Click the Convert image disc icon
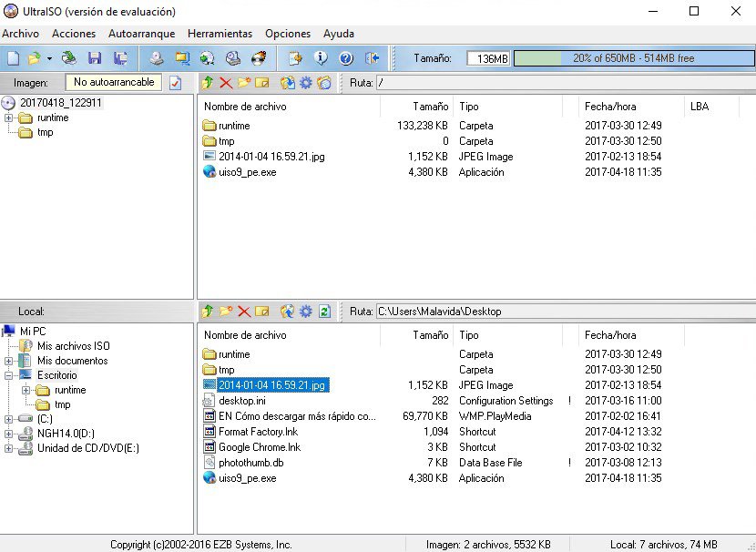This screenshot has height=552, width=756. pos(208,58)
